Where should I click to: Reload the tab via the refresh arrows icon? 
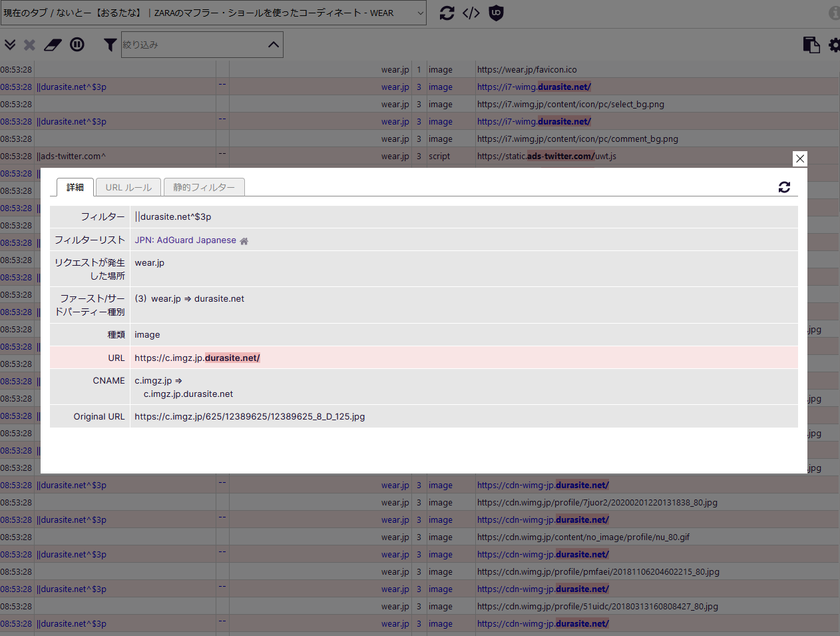(x=447, y=13)
